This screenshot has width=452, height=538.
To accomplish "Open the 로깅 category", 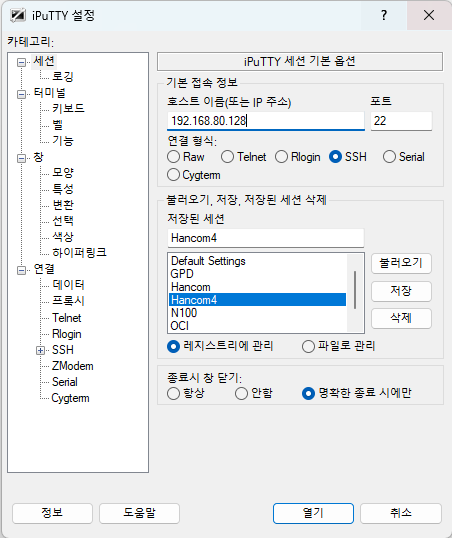I will (63, 77).
